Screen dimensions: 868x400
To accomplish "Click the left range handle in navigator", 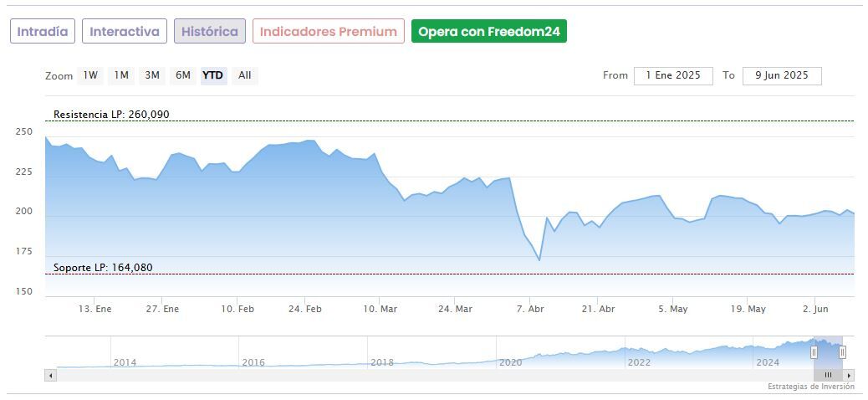I will coord(814,352).
